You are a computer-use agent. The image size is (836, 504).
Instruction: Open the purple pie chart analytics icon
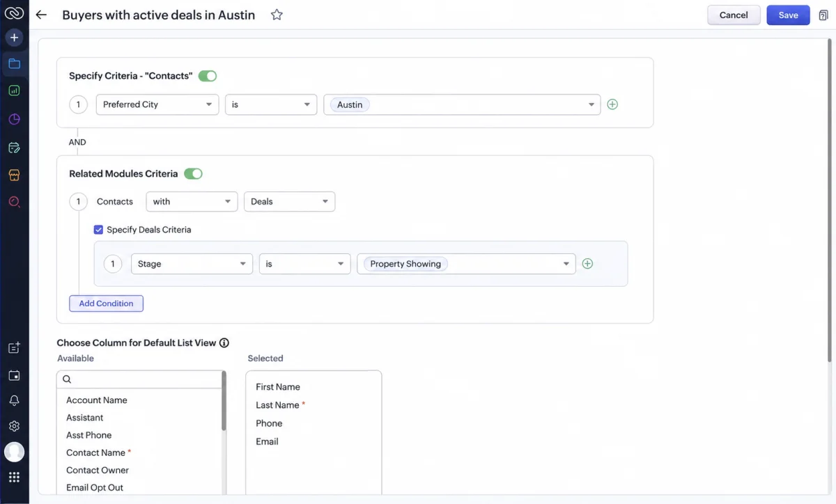pyautogui.click(x=14, y=119)
